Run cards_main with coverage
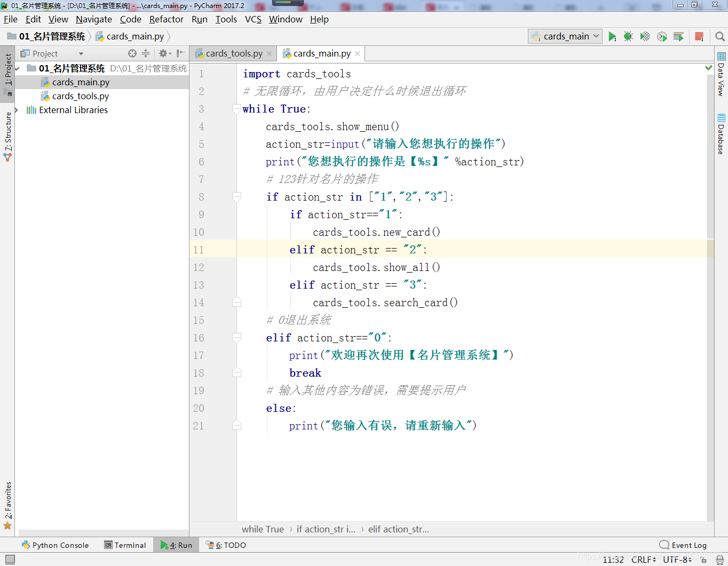This screenshot has height=566, width=728. pyautogui.click(x=645, y=36)
